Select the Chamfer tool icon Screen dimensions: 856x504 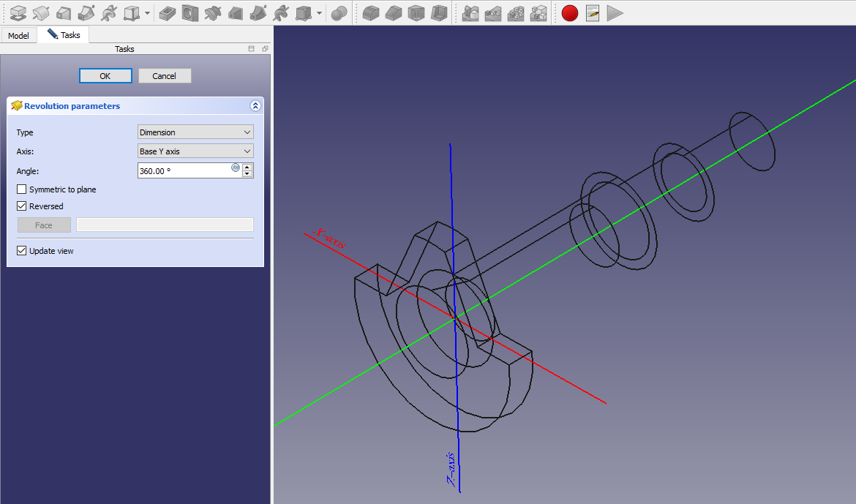pyautogui.click(x=394, y=13)
